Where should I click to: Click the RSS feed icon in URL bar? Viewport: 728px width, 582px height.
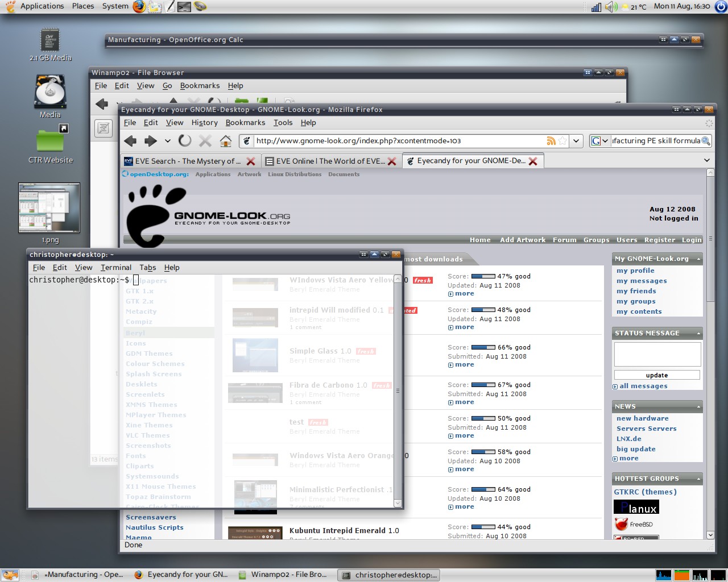click(551, 141)
